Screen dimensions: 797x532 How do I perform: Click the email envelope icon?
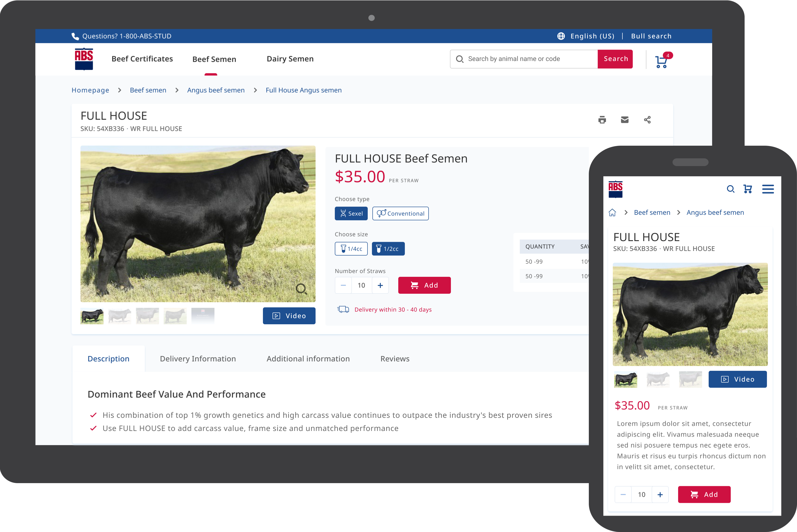point(625,120)
